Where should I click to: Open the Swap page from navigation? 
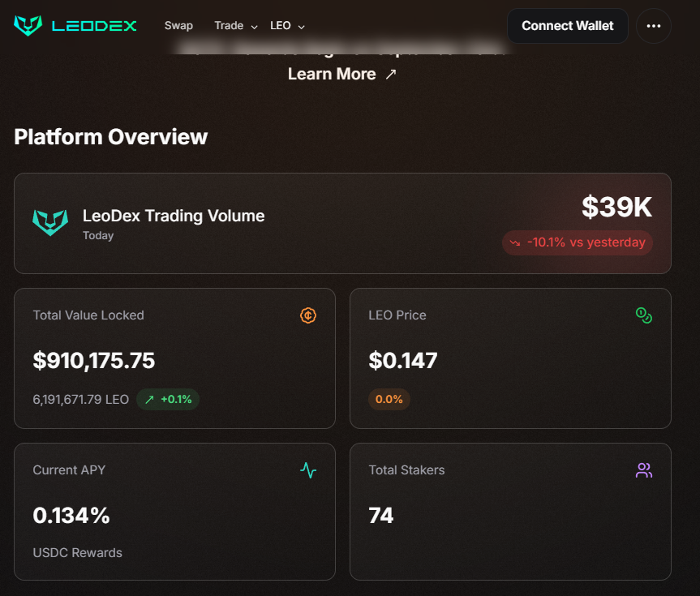tap(178, 25)
